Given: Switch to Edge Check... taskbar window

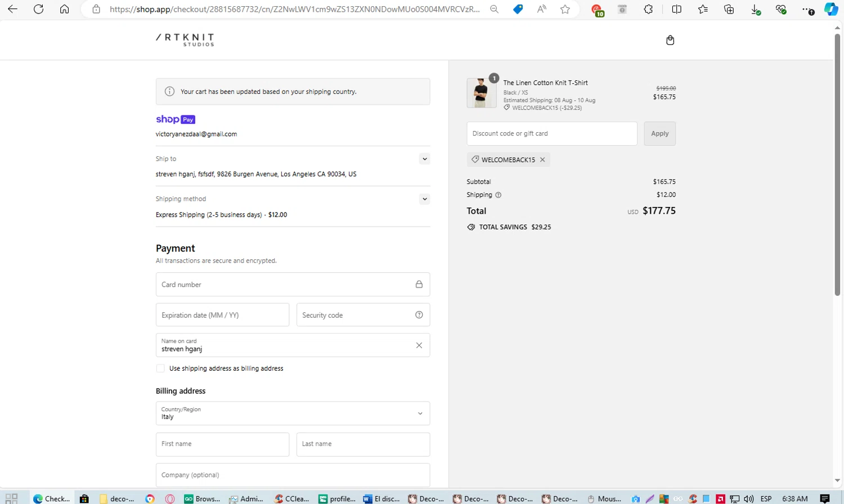Looking at the screenshot, I should pos(52,498).
